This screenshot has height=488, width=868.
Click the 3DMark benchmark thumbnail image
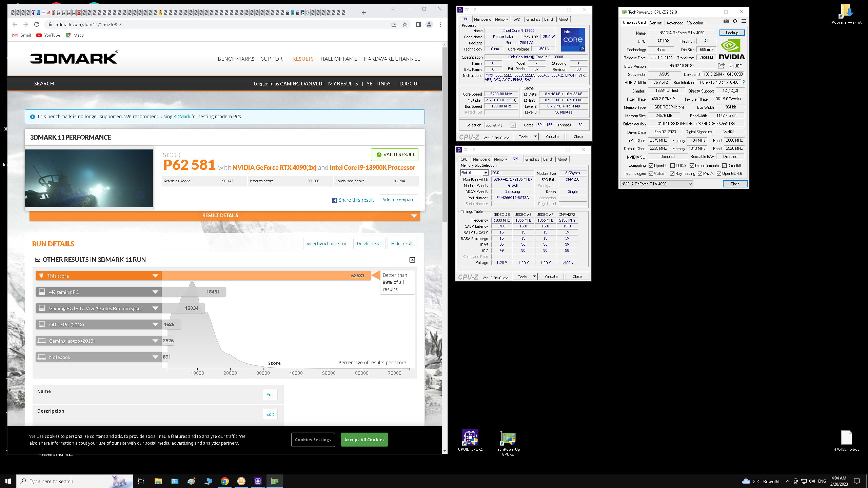pos(89,178)
